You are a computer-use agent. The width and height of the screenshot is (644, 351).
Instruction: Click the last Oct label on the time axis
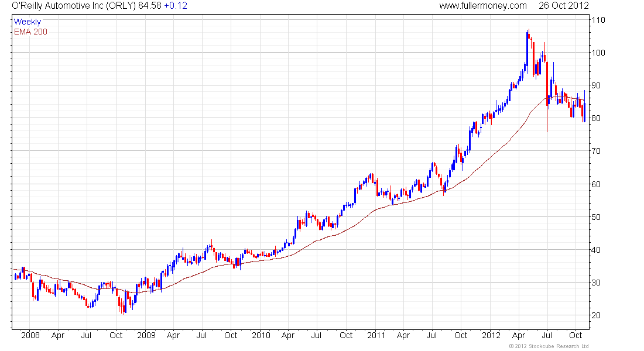576,335
